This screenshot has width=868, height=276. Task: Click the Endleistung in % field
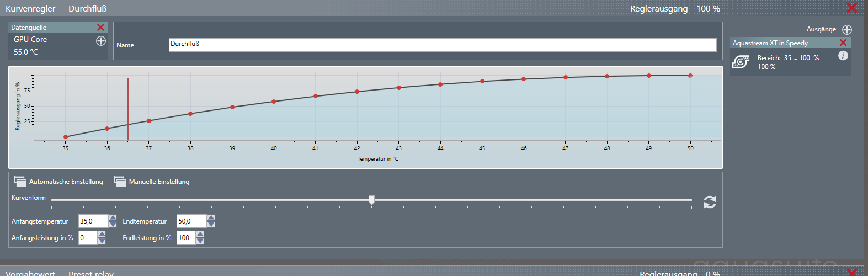click(186, 237)
